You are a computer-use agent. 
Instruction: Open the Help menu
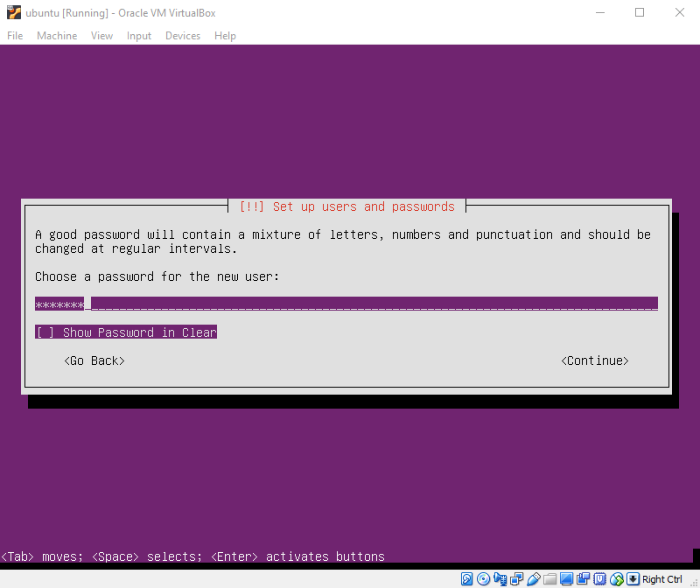tap(225, 36)
